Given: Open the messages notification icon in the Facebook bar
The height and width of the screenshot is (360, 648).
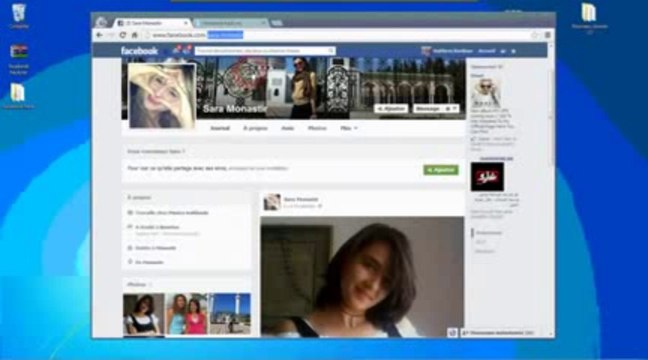Looking at the screenshot, I should (x=187, y=50).
